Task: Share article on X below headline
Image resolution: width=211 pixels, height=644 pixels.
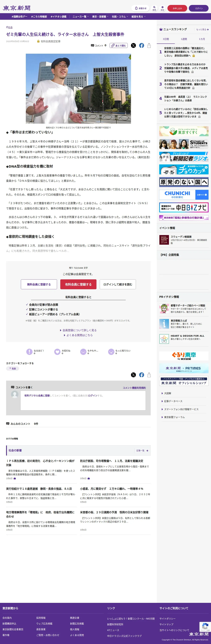Action: (x=134, y=45)
